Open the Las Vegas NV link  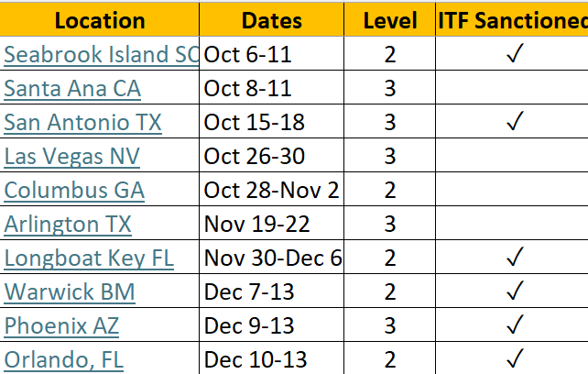tap(72, 156)
